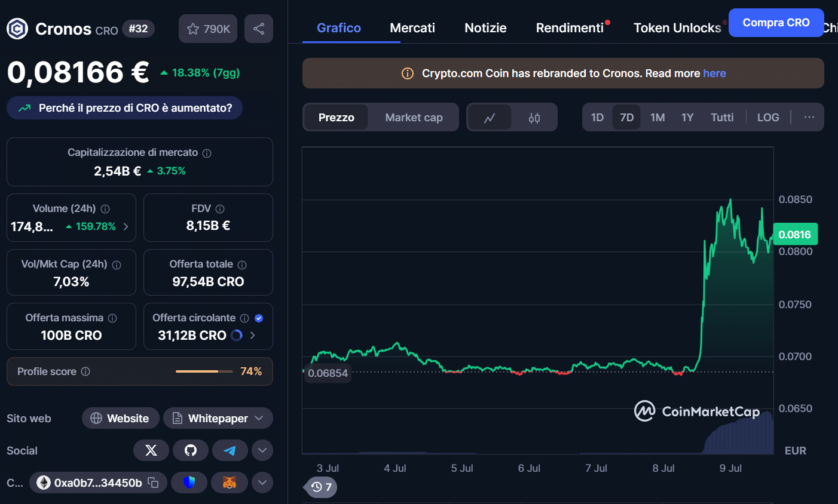Open Volume (24h) details arrow

tap(126, 226)
